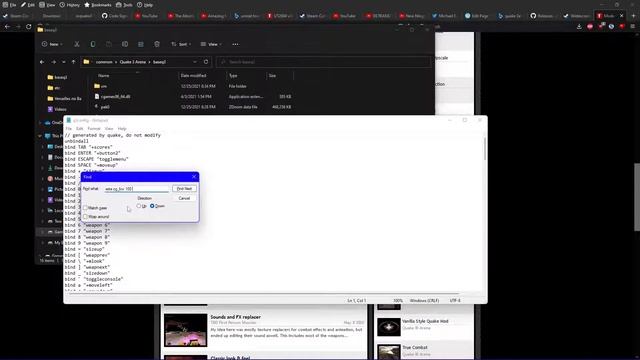
Task: Expand the OneDrive tree node
Action: (x=40, y=122)
